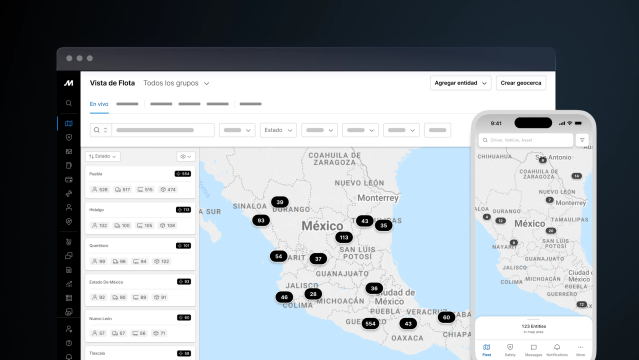Click the Vista de Flota title
639x360 pixels.
pos(112,83)
